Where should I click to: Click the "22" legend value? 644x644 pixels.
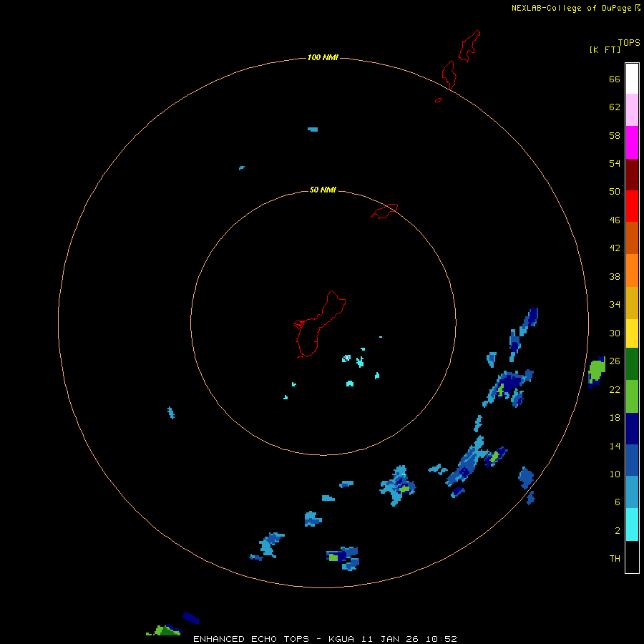tap(615, 389)
